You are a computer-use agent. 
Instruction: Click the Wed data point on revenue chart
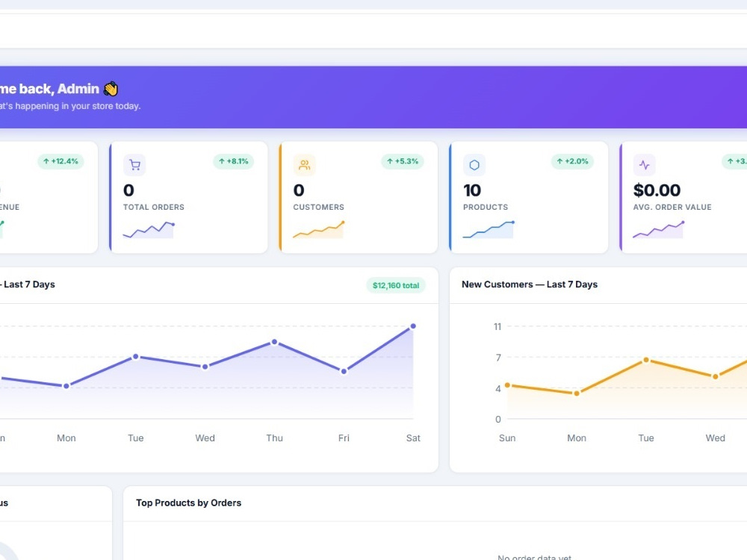(205, 367)
